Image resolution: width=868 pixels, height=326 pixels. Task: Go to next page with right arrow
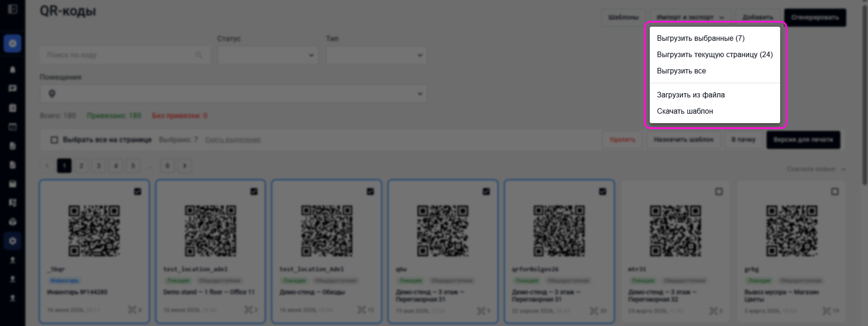tap(185, 166)
